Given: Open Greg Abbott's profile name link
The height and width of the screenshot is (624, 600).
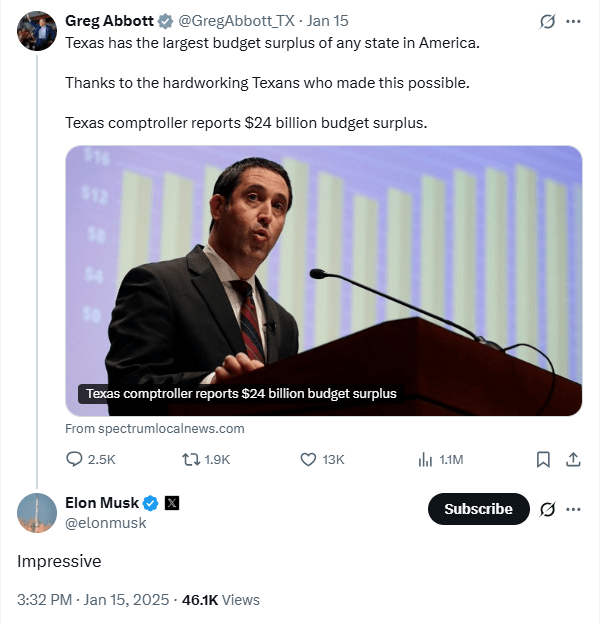Looking at the screenshot, I should [x=109, y=21].
